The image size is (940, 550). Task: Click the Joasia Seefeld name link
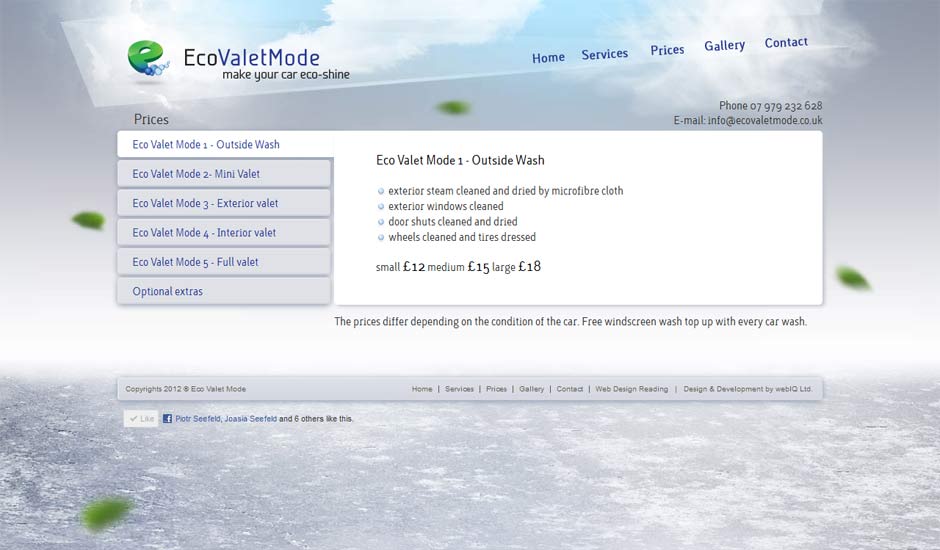point(251,419)
